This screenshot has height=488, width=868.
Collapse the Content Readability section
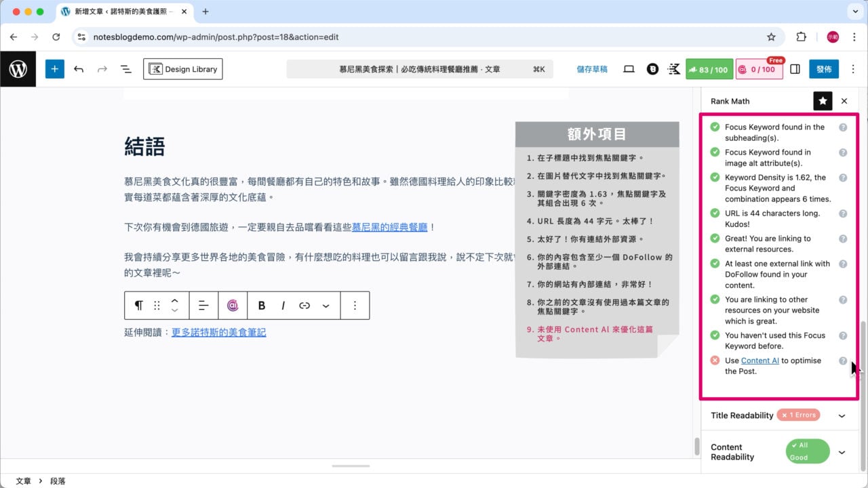point(842,452)
